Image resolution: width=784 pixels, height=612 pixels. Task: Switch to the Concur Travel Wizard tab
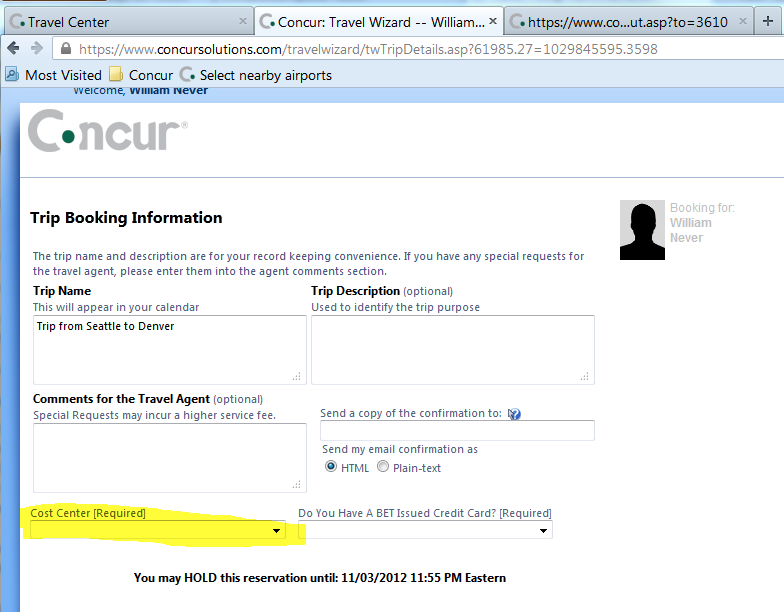(378, 22)
